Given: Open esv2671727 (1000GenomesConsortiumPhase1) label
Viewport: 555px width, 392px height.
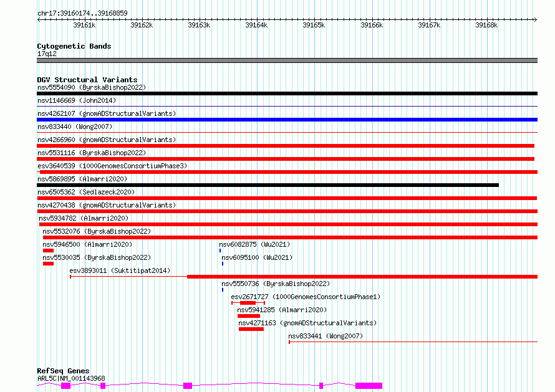Looking at the screenshot, I should pos(306,297).
